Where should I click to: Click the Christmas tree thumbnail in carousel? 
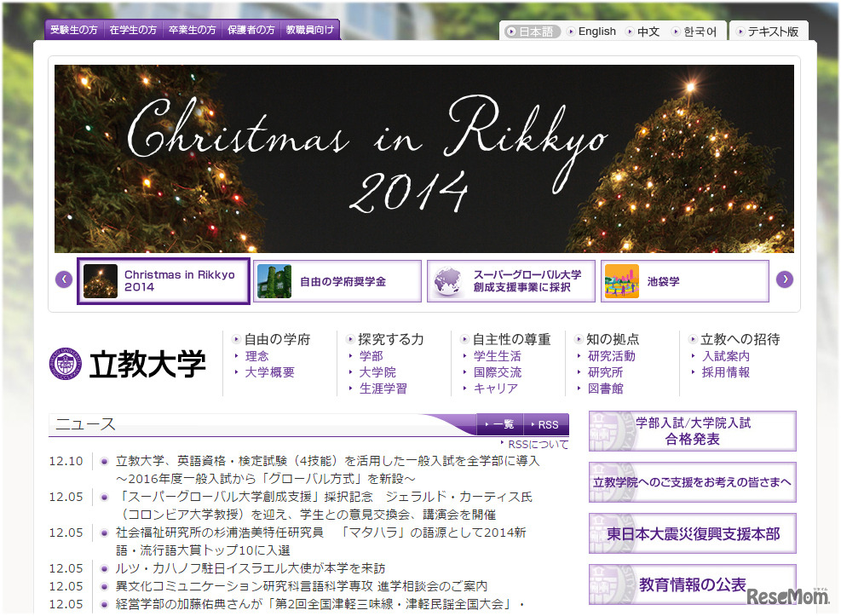click(101, 281)
